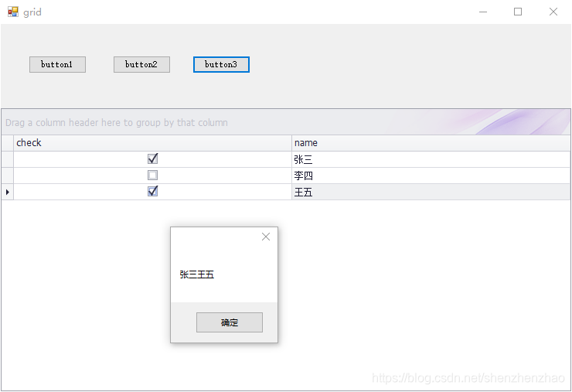The width and height of the screenshot is (572, 392).
Task: Close the grid window
Action: click(553, 12)
